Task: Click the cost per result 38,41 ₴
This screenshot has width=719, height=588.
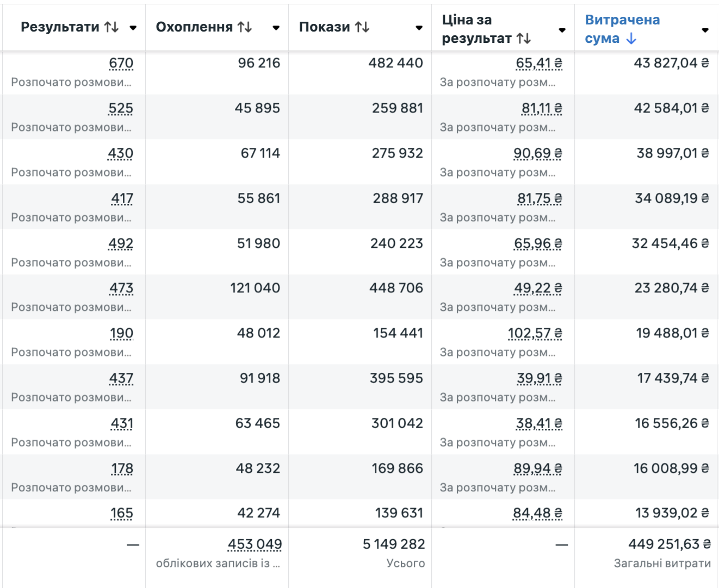Action: (x=540, y=424)
